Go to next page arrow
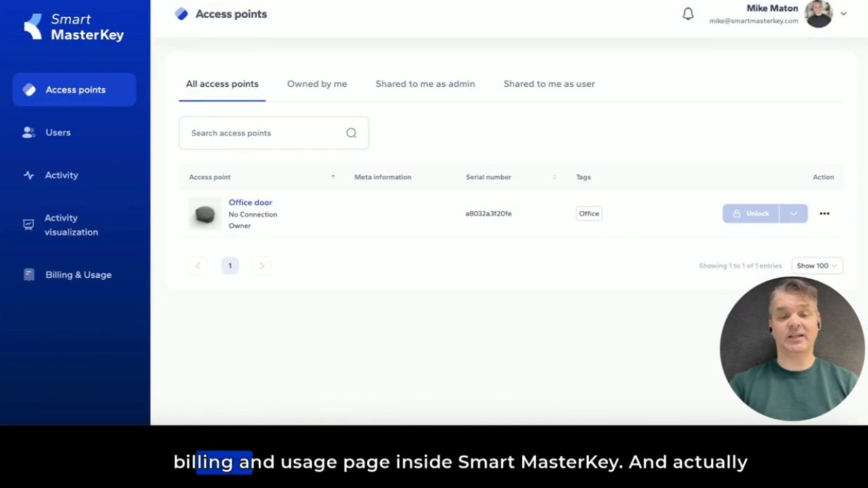The image size is (868, 488). click(262, 266)
